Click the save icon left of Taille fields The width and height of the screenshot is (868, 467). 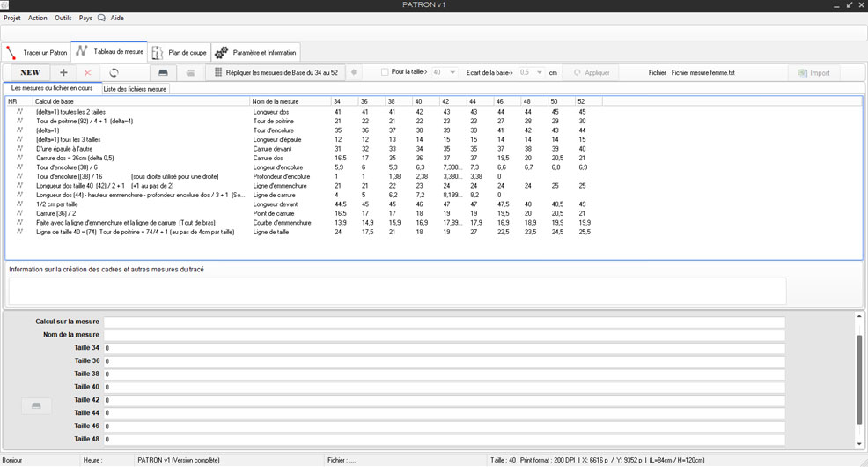[36, 405]
